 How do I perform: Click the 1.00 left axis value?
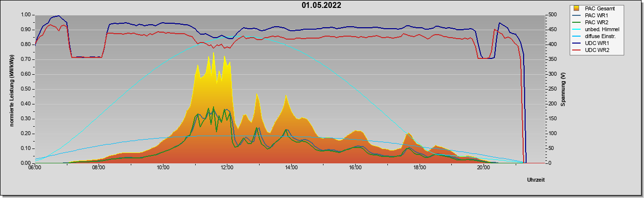tap(26, 15)
